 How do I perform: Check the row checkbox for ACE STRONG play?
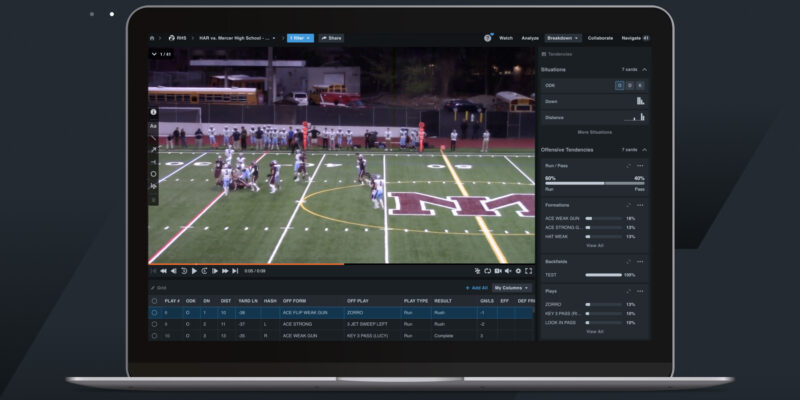coord(154,324)
